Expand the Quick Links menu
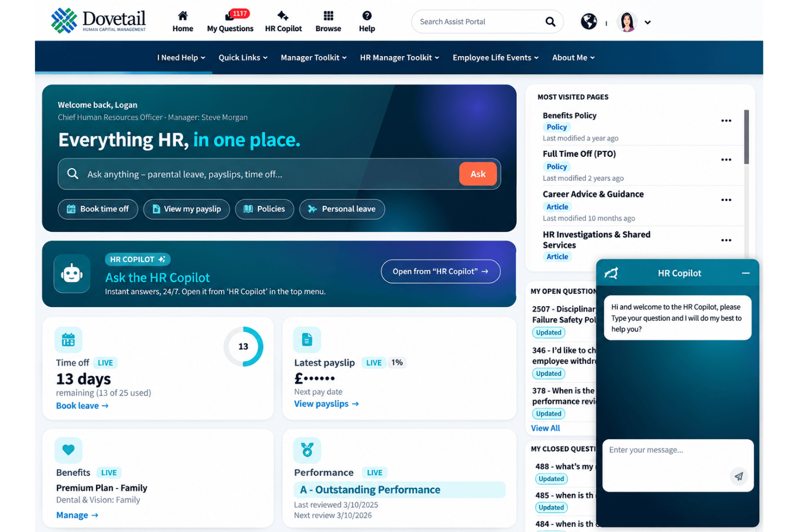Image resolution: width=798 pixels, height=532 pixels. (x=243, y=58)
